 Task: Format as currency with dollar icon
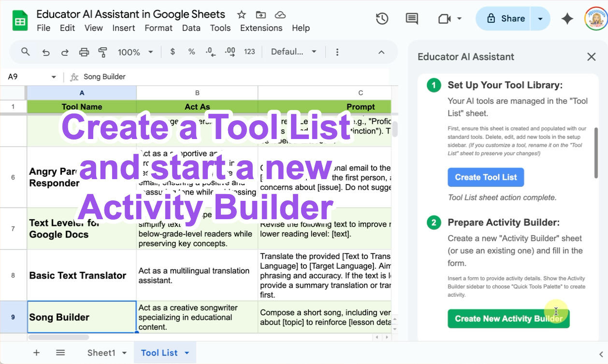pyautogui.click(x=173, y=52)
